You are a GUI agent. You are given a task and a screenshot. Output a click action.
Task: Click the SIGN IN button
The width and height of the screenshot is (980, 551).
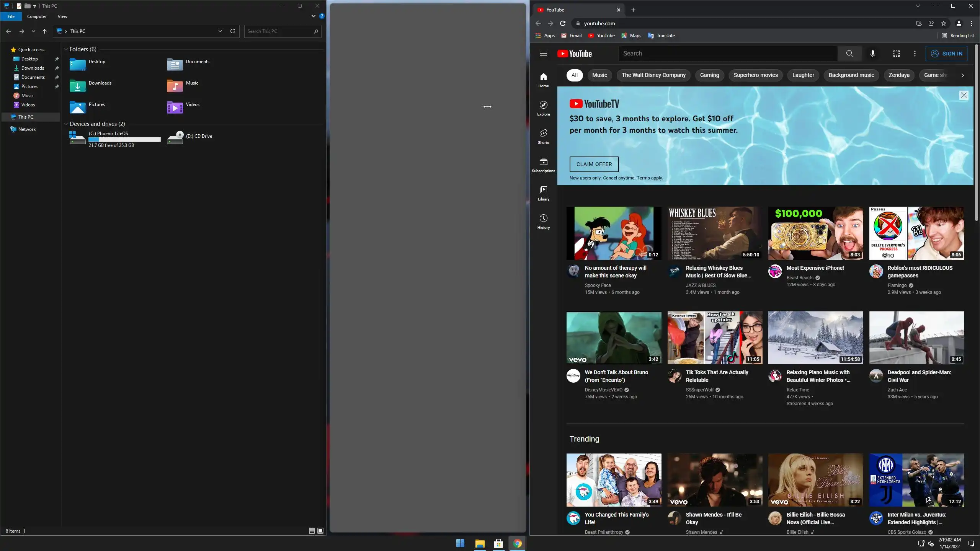pos(946,54)
